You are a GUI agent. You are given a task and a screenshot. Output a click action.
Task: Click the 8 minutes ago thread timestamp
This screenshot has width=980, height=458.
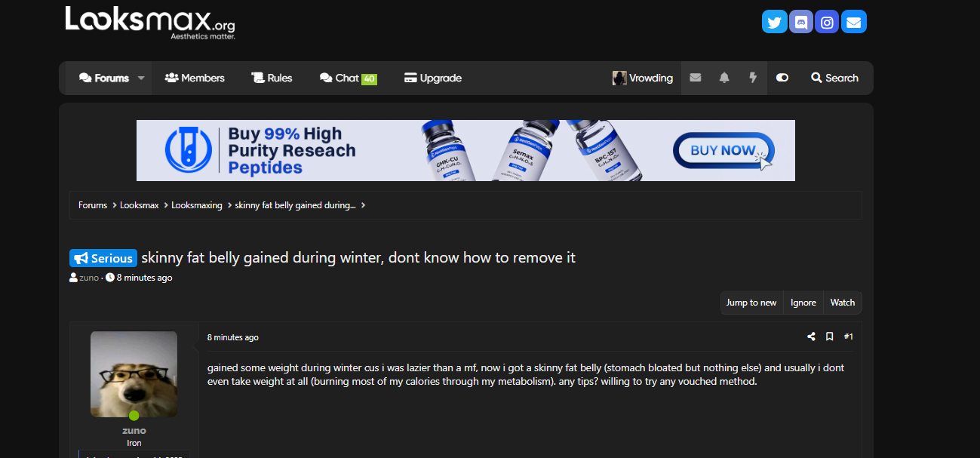[144, 278]
